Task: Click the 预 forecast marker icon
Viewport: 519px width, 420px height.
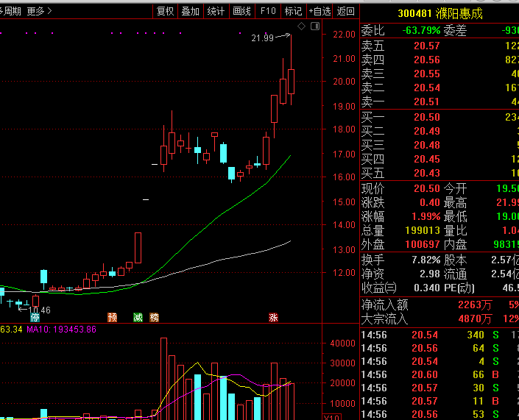Action: coord(112,318)
